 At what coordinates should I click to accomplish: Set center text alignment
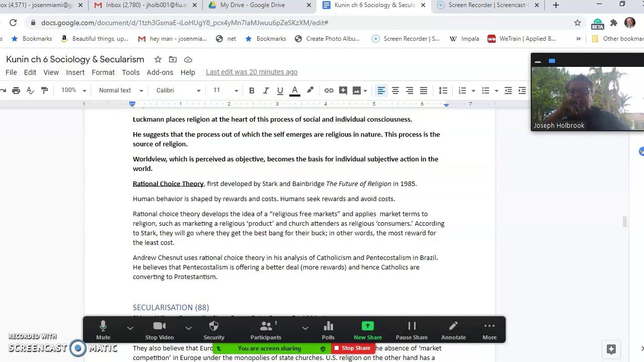point(395,90)
